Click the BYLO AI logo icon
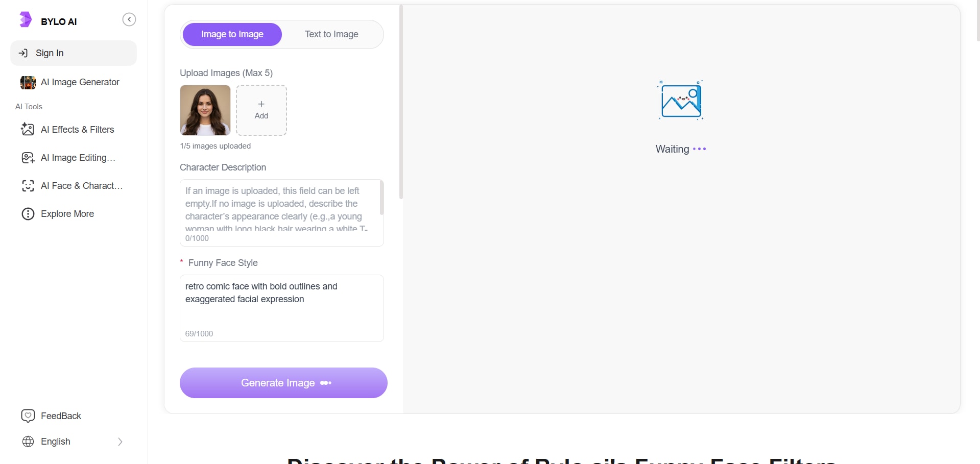980x464 pixels. click(x=26, y=20)
